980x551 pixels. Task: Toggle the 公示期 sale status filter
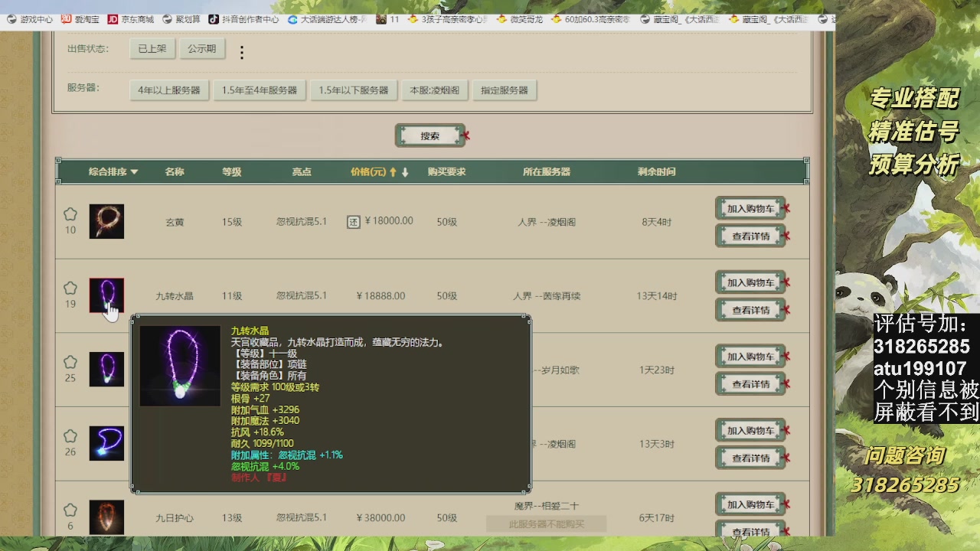(x=202, y=49)
